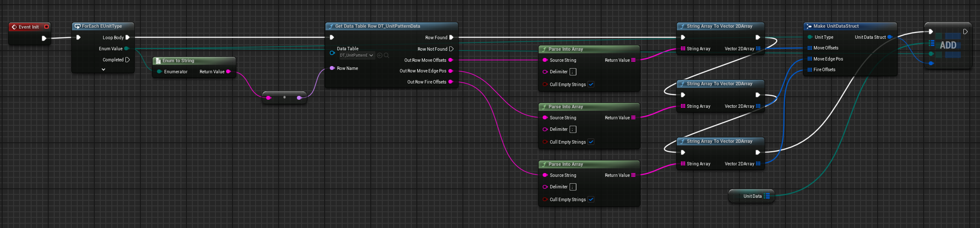980x228 pixels.
Task: Click the Enum Value output pin
Action: (x=126, y=49)
